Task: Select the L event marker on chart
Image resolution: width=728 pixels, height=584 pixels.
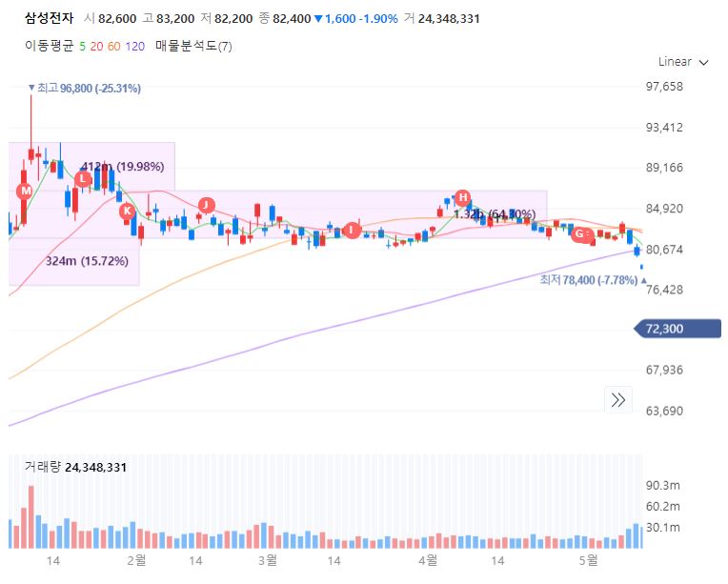Action: point(83,179)
